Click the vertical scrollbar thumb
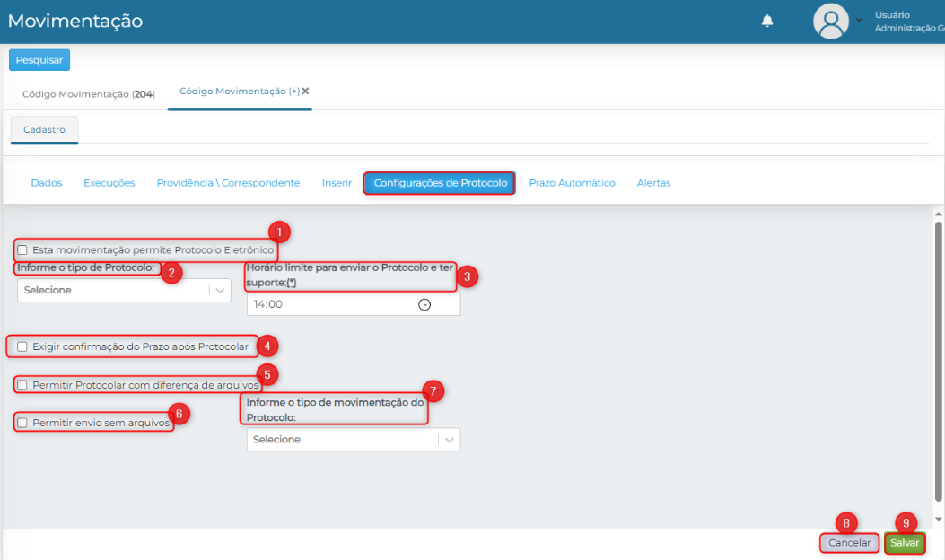Viewport: 945px width, 560px height. click(x=939, y=362)
